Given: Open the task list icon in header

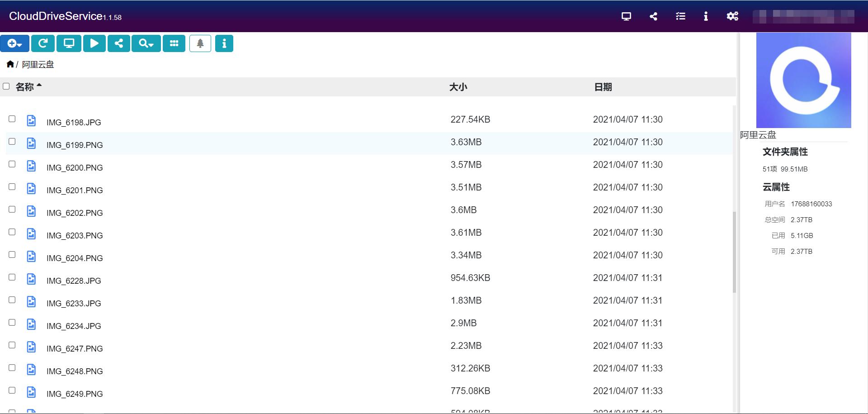Looking at the screenshot, I should 680,16.
